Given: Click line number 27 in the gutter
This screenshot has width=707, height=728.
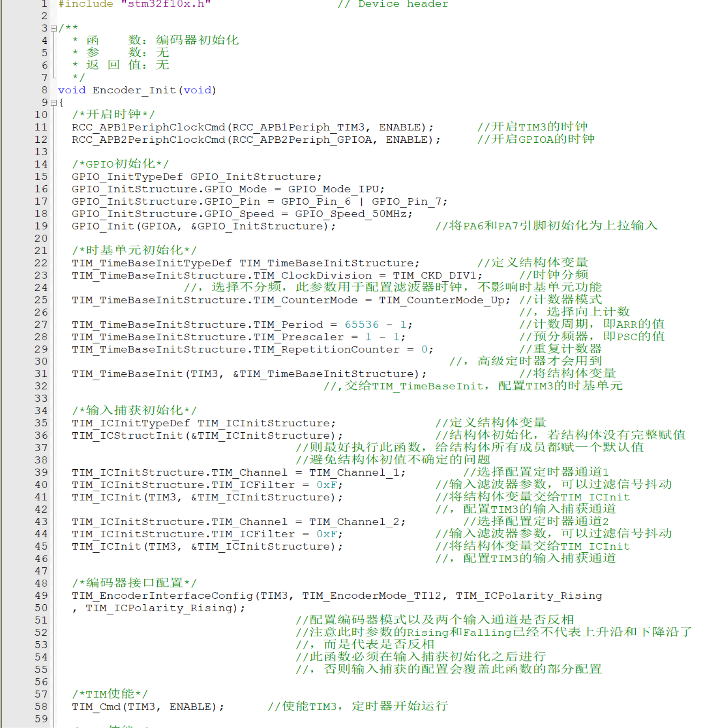Looking at the screenshot, I should [41, 324].
